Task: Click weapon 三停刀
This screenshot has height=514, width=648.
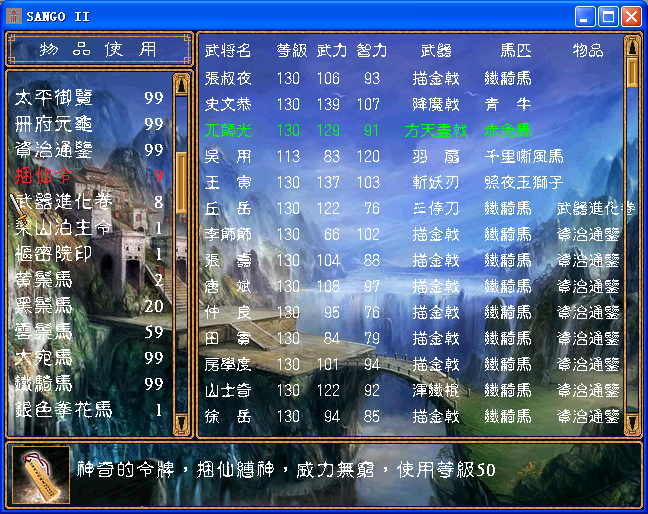Action: coord(436,209)
